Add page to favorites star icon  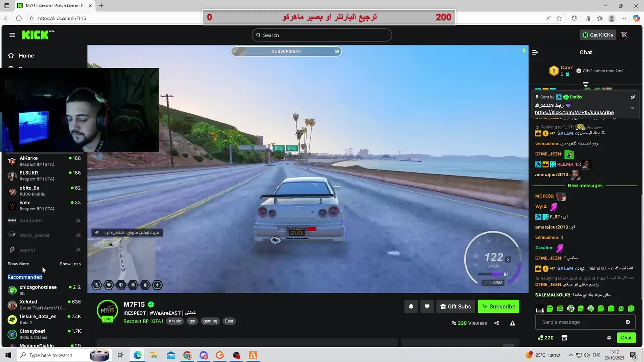pos(559,18)
